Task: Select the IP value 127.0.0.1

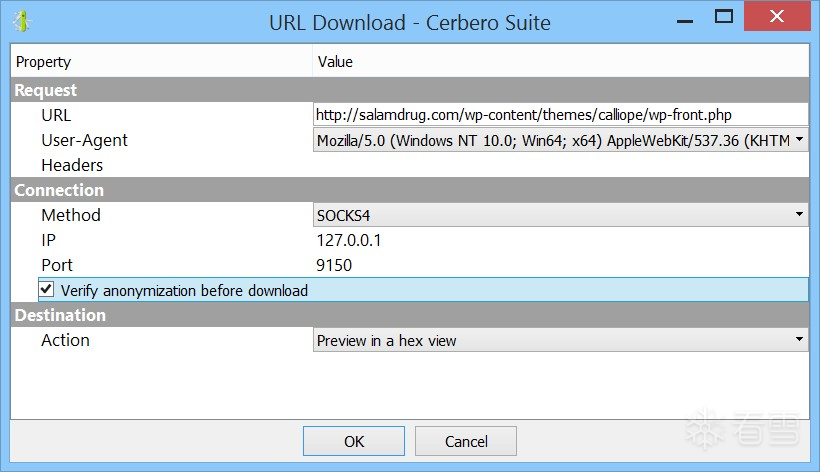Action: click(x=349, y=240)
